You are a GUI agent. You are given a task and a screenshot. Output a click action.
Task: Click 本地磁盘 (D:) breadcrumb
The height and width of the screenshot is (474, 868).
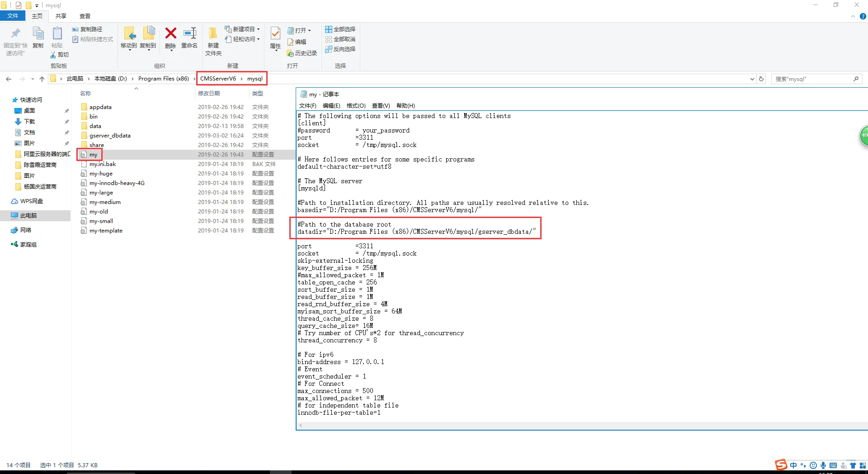111,79
